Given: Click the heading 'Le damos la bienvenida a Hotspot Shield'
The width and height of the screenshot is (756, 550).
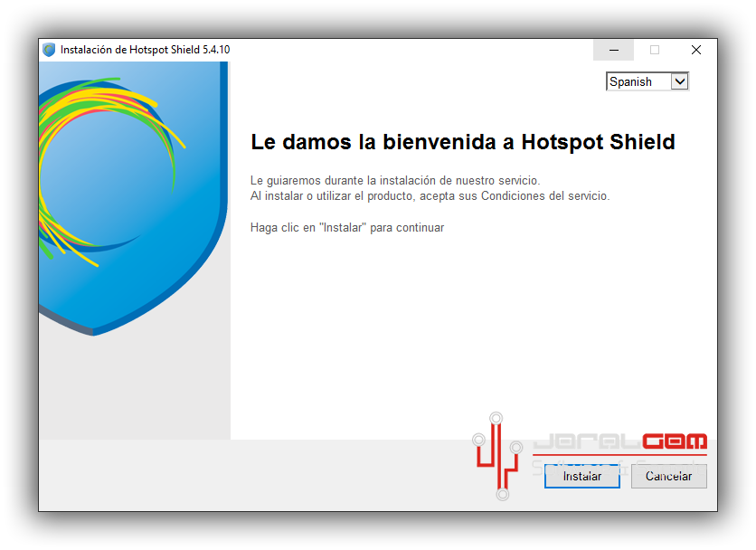Looking at the screenshot, I should point(463,142).
